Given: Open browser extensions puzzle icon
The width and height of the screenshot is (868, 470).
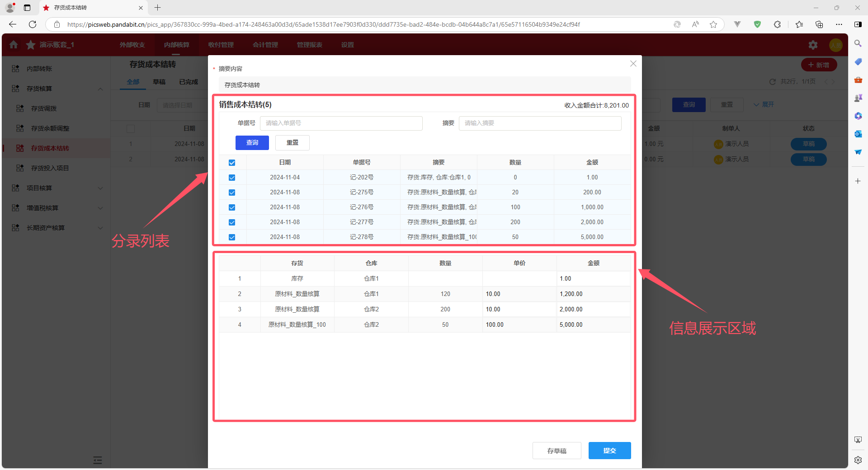Looking at the screenshot, I should click(x=777, y=24).
